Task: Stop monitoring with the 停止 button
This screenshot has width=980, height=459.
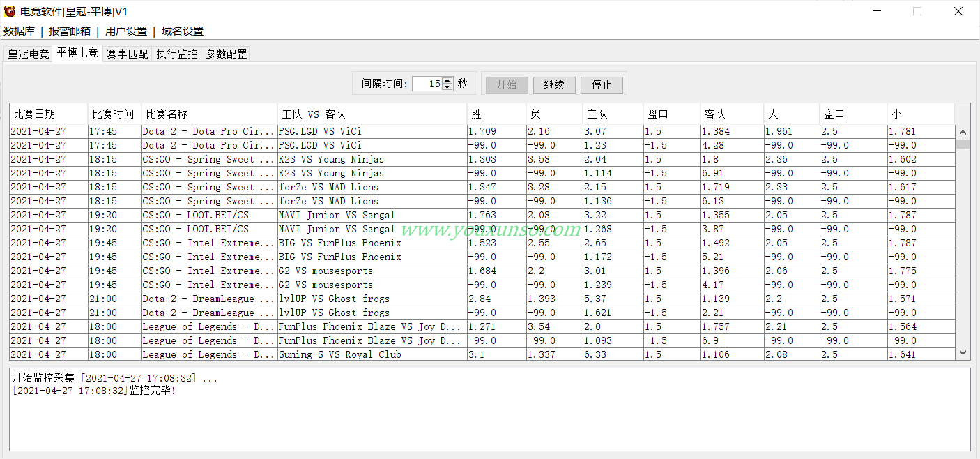Action: [602, 84]
